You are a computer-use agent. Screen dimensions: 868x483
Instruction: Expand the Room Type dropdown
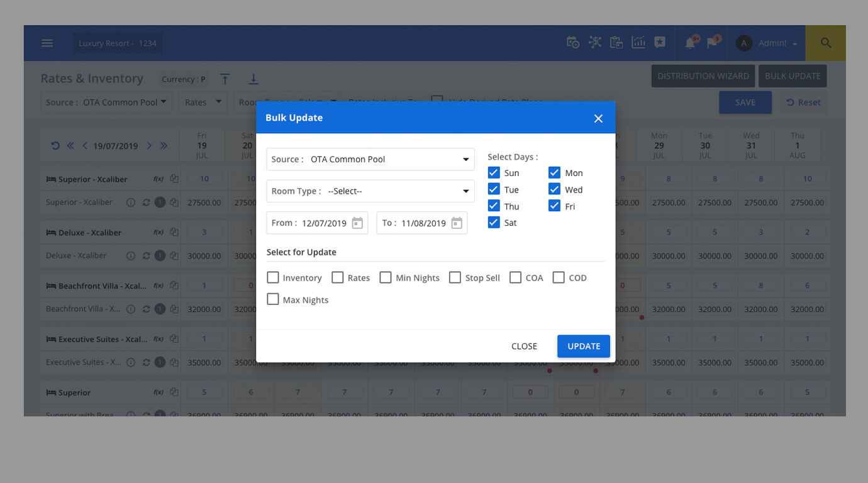click(x=370, y=191)
